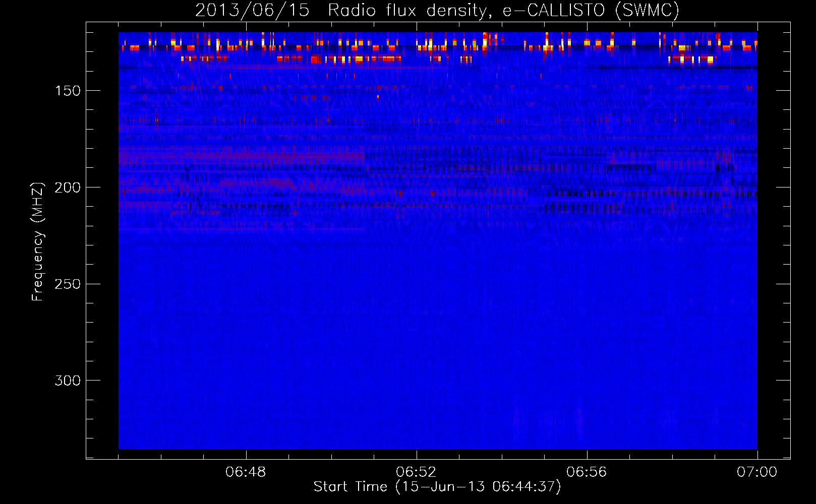Click the 300 frequency tick label

pyautogui.click(x=68, y=381)
